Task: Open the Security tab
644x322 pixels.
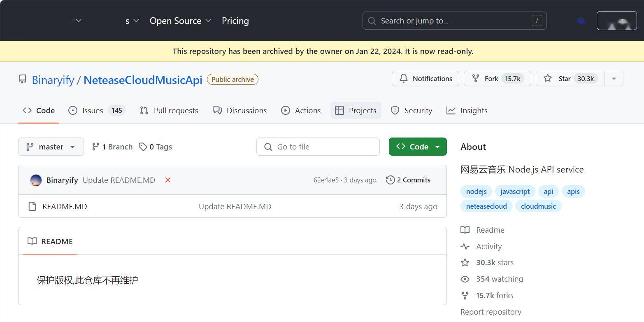Action: [411, 110]
